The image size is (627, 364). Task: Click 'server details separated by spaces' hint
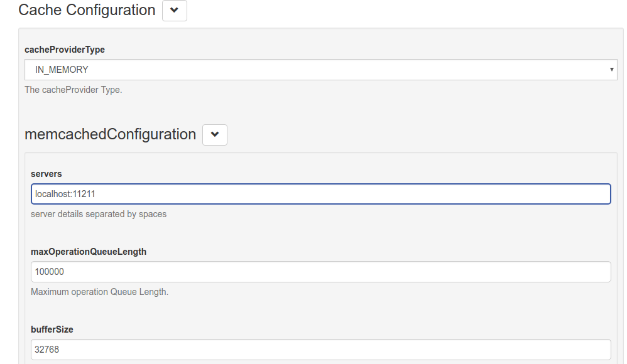(99, 214)
